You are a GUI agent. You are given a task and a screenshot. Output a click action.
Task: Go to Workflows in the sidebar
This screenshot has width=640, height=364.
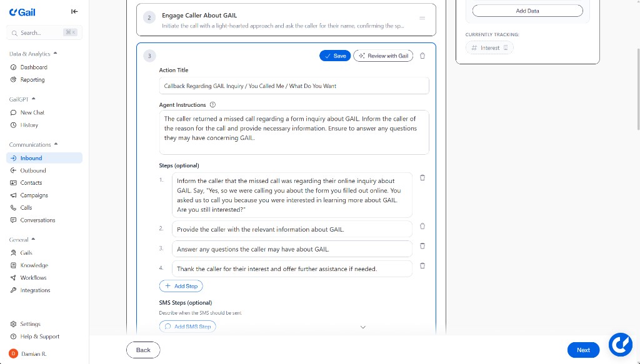pos(33,278)
